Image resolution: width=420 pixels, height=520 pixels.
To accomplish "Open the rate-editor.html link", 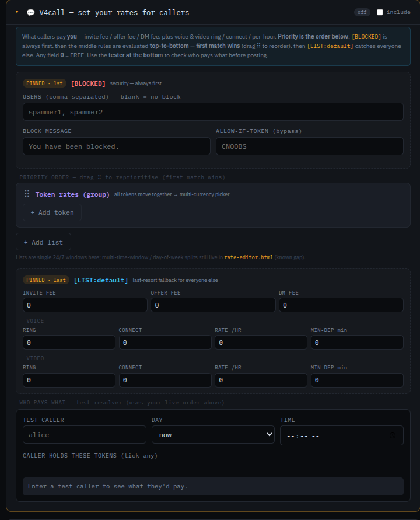I will tap(249, 257).
